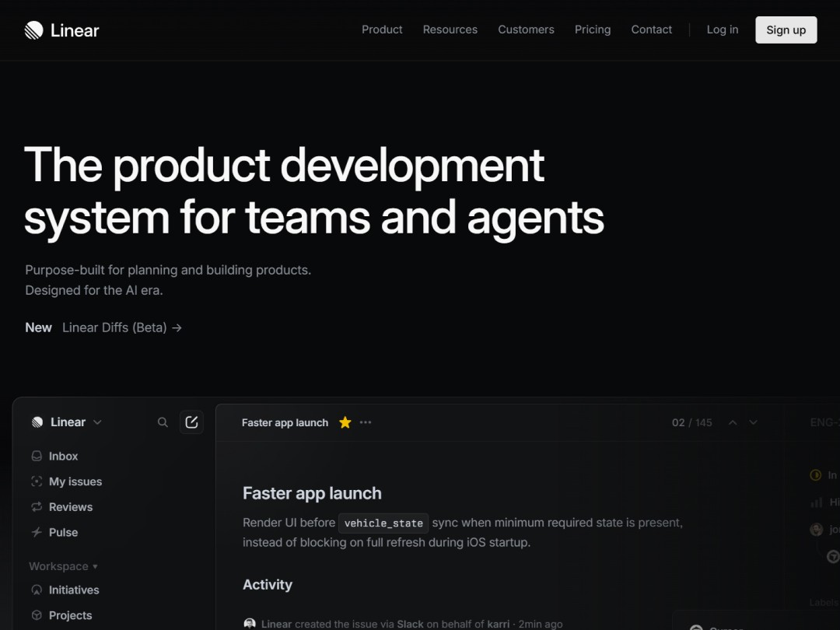The width and height of the screenshot is (840, 630).
Task: Unfavorite the Faster app launch issue star
Action: tap(345, 422)
